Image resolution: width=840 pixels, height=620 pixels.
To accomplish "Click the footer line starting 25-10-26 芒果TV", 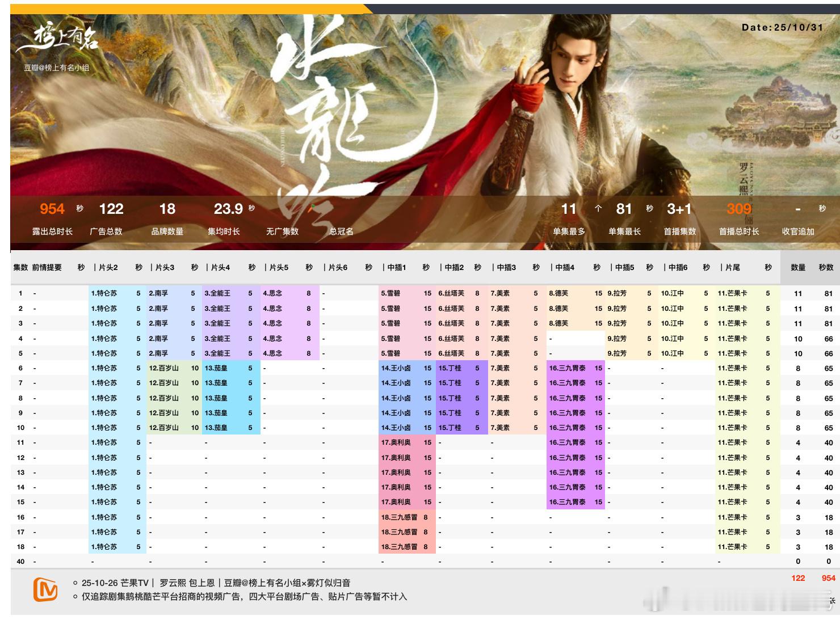I will 216,583.
